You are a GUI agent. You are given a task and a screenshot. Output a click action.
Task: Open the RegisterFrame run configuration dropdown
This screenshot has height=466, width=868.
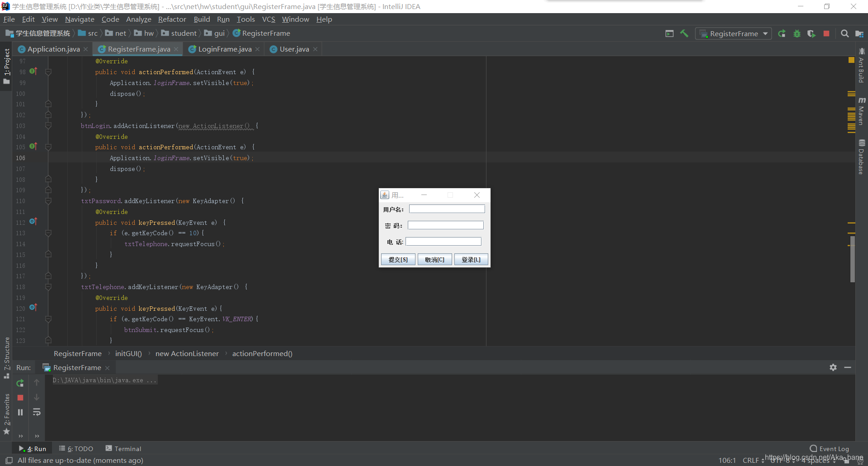(733, 33)
